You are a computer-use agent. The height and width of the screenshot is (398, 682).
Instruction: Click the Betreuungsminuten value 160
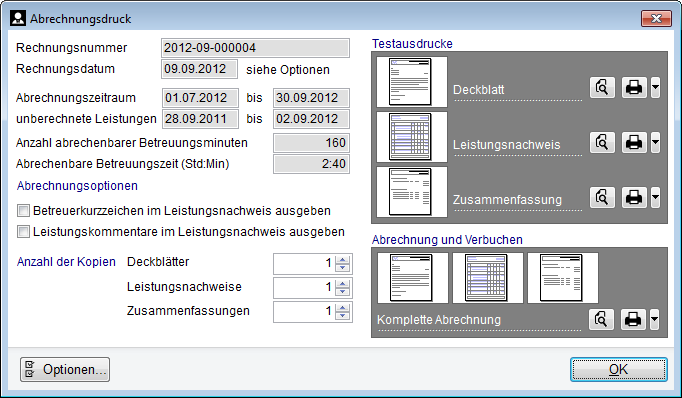click(311, 143)
